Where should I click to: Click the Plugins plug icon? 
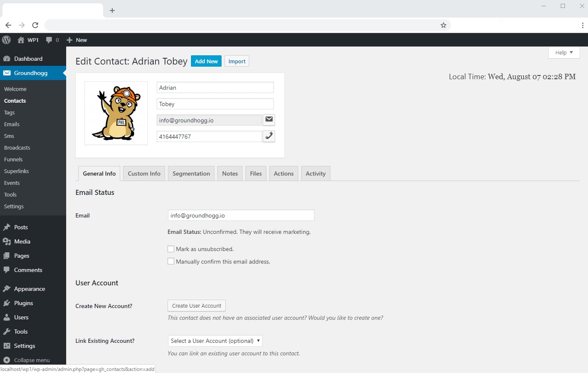[7, 303]
